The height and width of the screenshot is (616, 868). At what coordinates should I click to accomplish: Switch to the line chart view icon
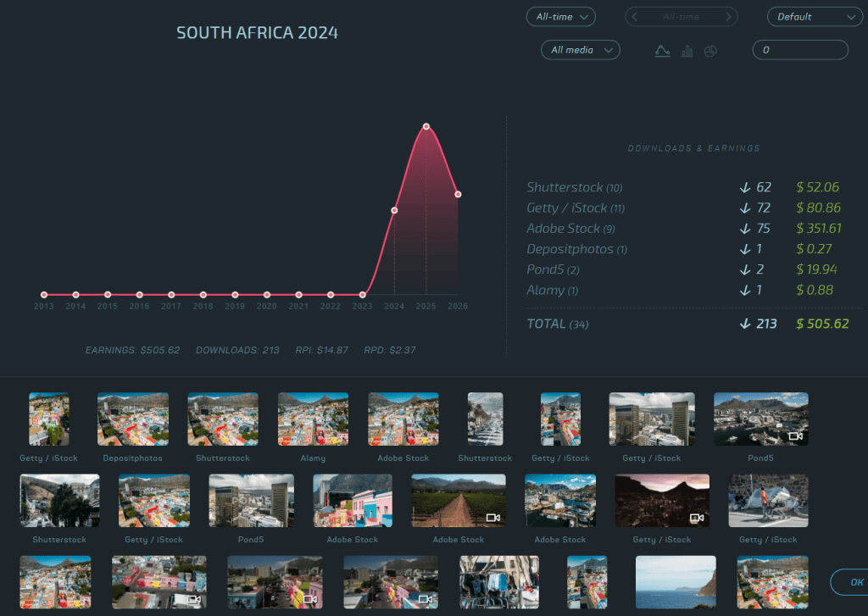pos(662,51)
